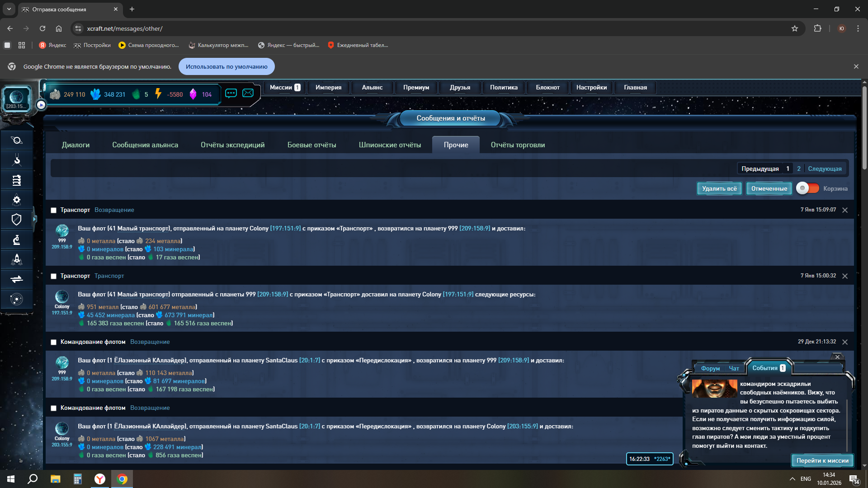Click the rocket fleet sidebar icon
The image size is (868, 488).
click(17, 259)
